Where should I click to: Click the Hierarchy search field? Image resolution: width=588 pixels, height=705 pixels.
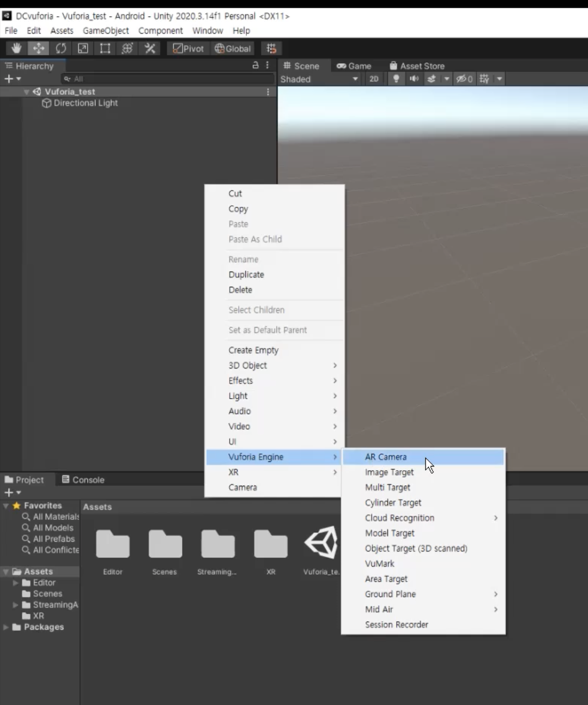pos(167,79)
